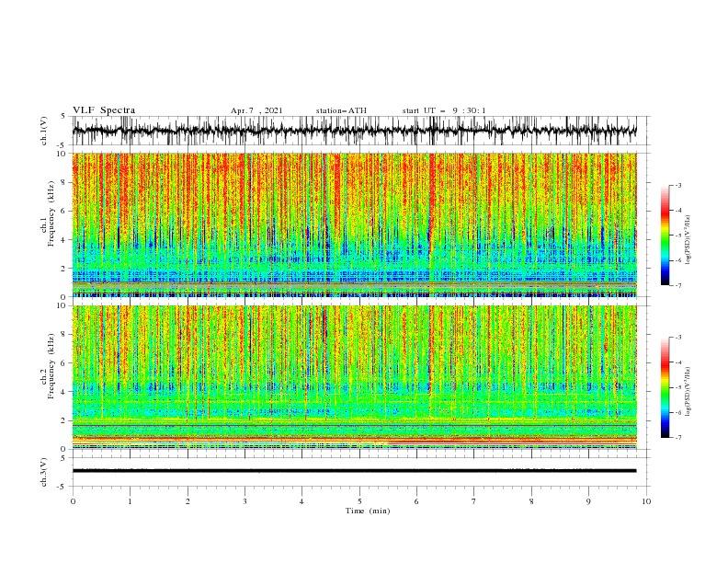Click time axis tick label "9"
The width and height of the screenshot is (728, 563).
click(x=588, y=501)
